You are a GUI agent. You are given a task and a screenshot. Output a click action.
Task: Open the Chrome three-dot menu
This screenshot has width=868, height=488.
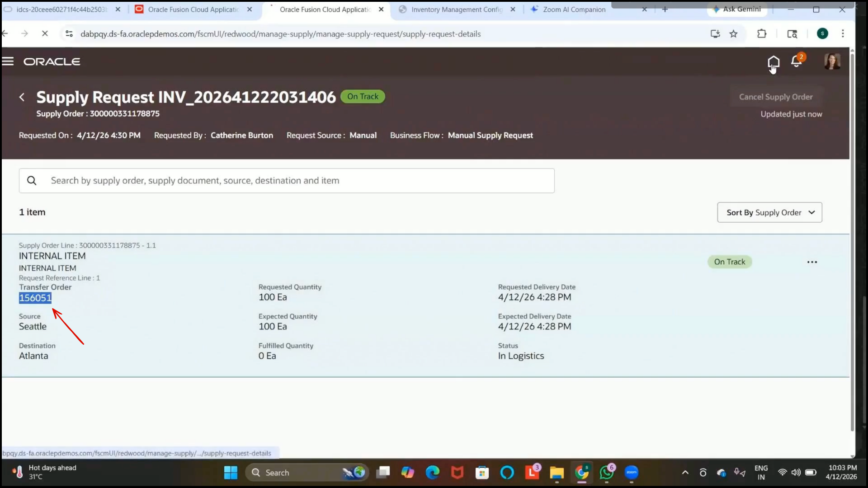(x=843, y=33)
